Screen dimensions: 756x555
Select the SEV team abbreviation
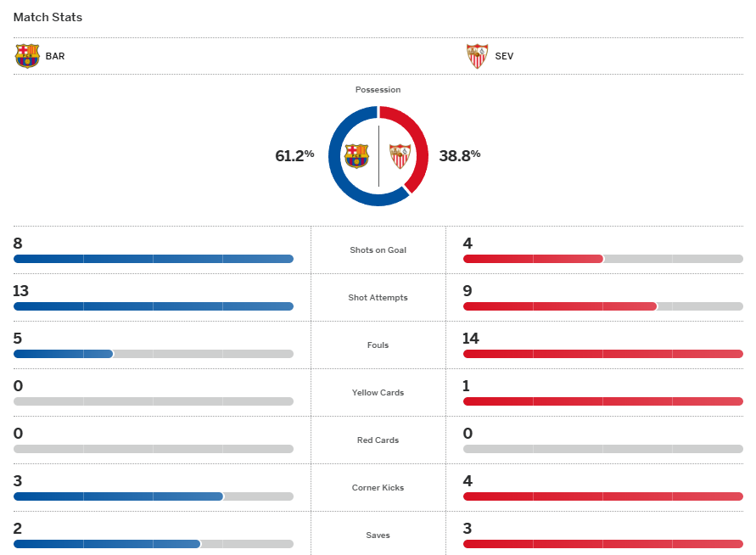coord(504,57)
